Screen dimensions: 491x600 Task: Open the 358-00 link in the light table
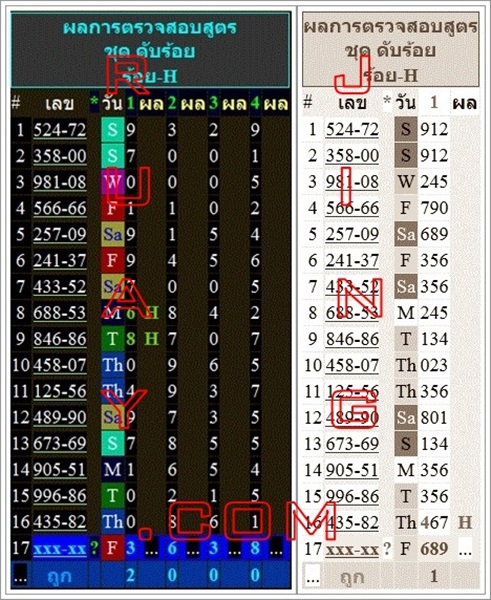click(x=352, y=156)
